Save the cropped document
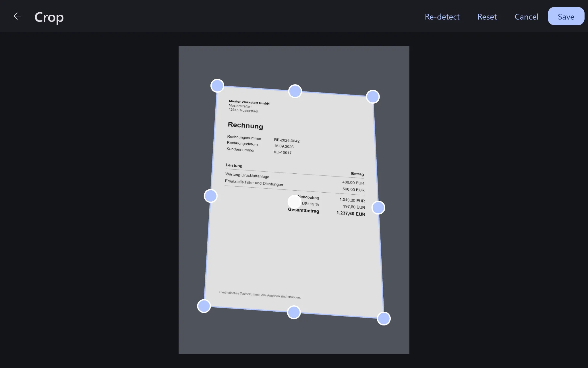 (x=566, y=16)
